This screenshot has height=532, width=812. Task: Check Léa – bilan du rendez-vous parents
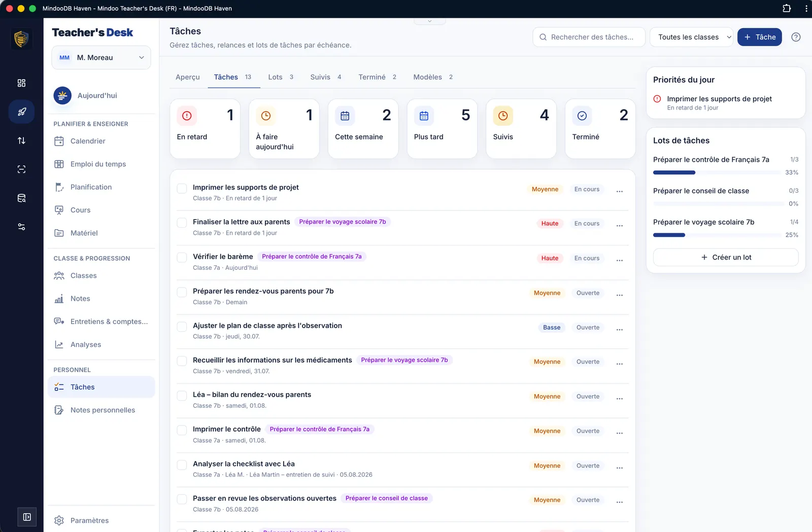click(x=182, y=396)
